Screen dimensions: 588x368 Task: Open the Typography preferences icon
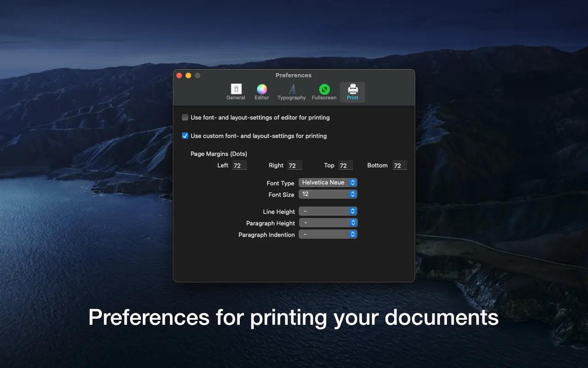pyautogui.click(x=292, y=89)
